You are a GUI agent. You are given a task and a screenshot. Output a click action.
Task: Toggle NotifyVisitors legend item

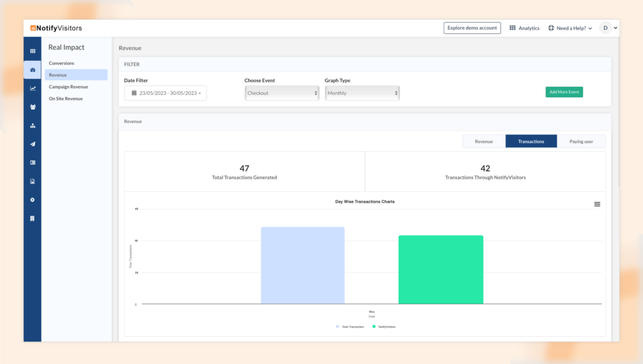coord(384,327)
